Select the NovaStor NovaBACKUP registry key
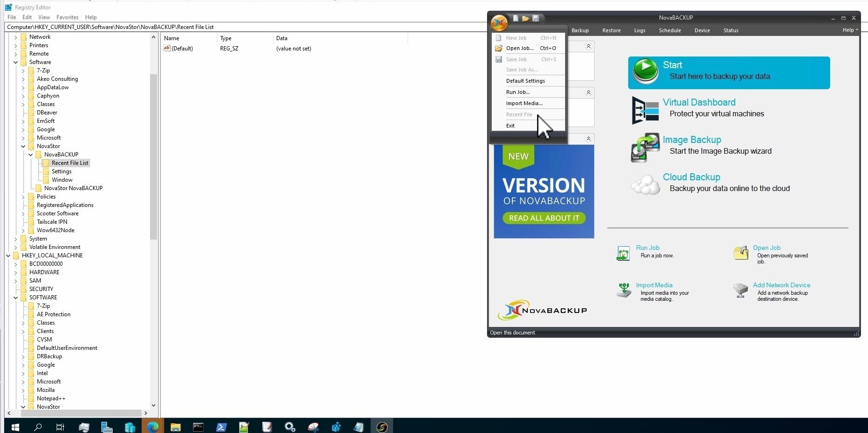Viewport: 868px width, 433px height. [73, 188]
